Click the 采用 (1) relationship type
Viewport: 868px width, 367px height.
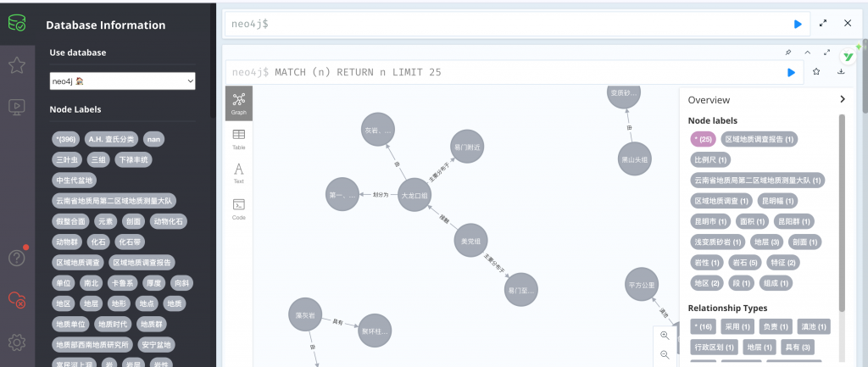738,326
